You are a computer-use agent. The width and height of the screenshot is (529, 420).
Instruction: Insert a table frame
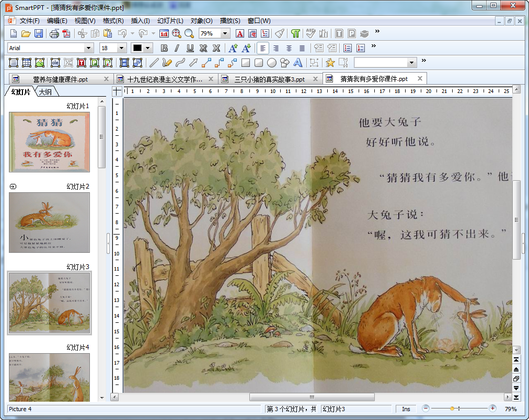(x=27, y=63)
